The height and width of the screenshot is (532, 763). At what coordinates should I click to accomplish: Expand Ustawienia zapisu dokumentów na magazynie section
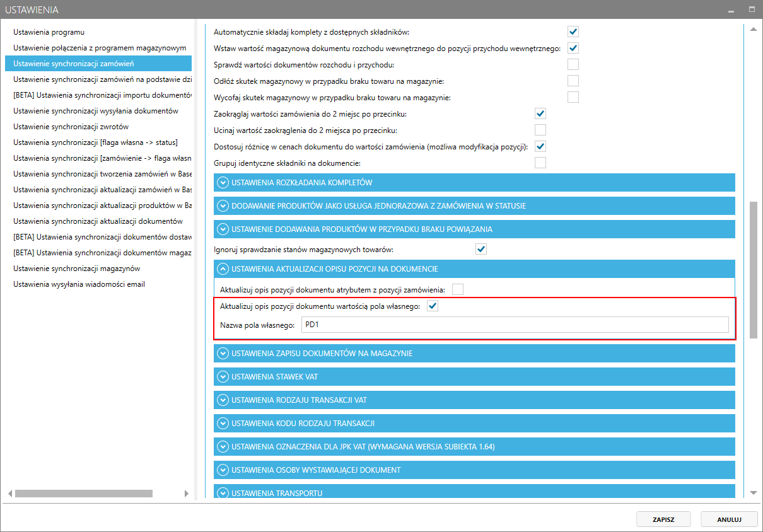pyautogui.click(x=322, y=354)
